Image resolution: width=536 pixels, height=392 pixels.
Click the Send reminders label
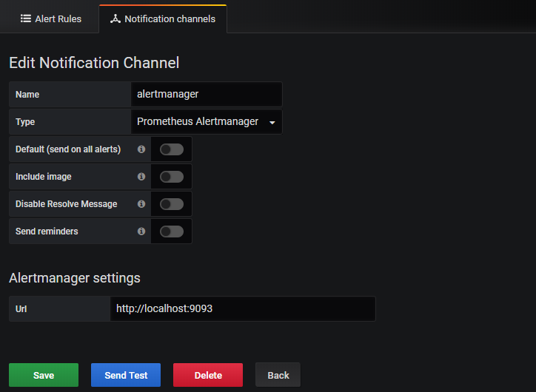click(x=47, y=232)
